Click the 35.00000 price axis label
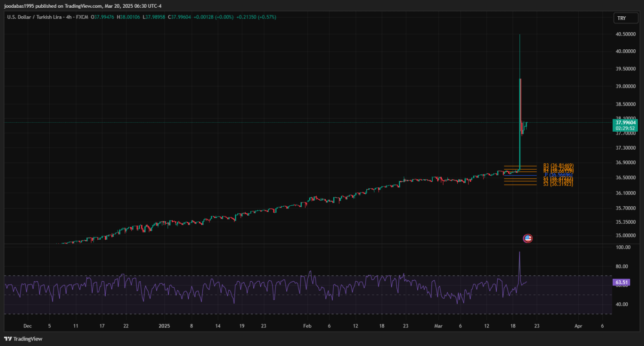Viewport: 644px width, 346px height. click(625, 235)
